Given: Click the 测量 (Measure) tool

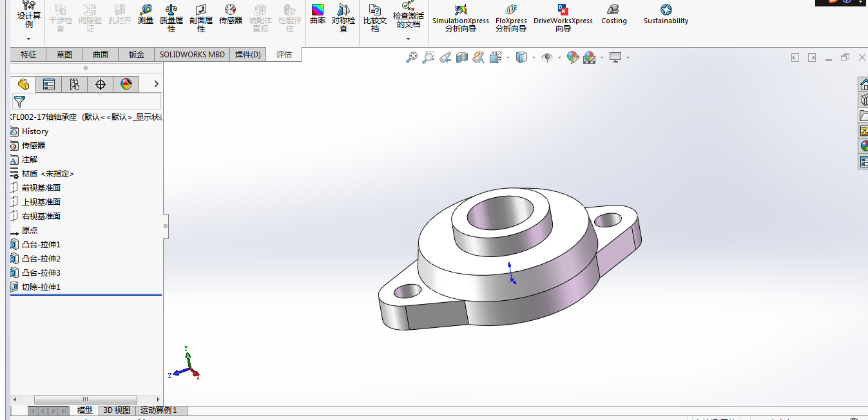Looking at the screenshot, I should (x=146, y=14).
